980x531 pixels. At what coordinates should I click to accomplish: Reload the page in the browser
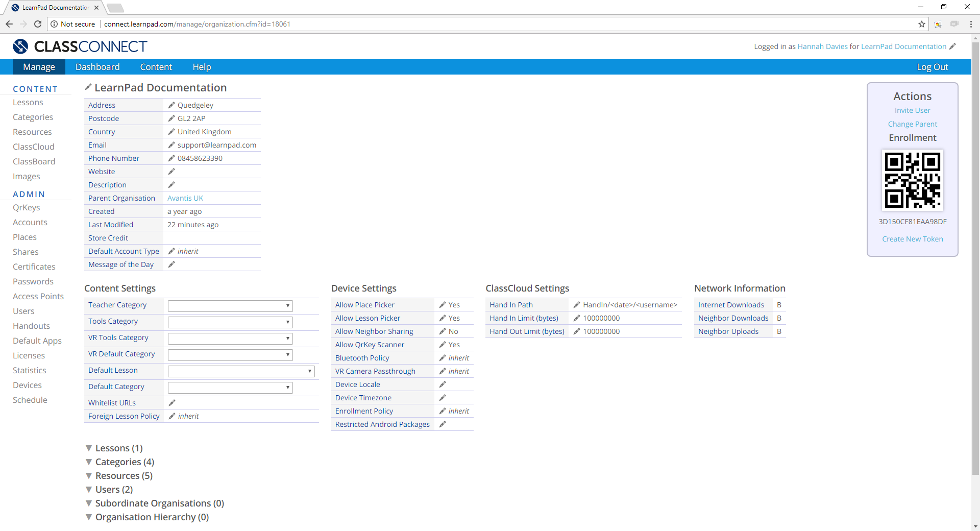(38, 24)
